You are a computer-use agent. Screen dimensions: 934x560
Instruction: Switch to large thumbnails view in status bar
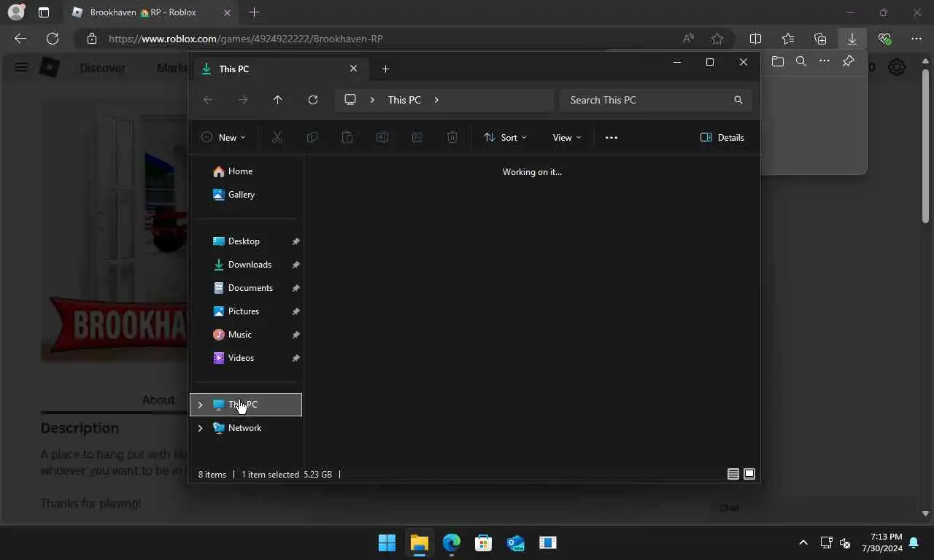[749, 474]
